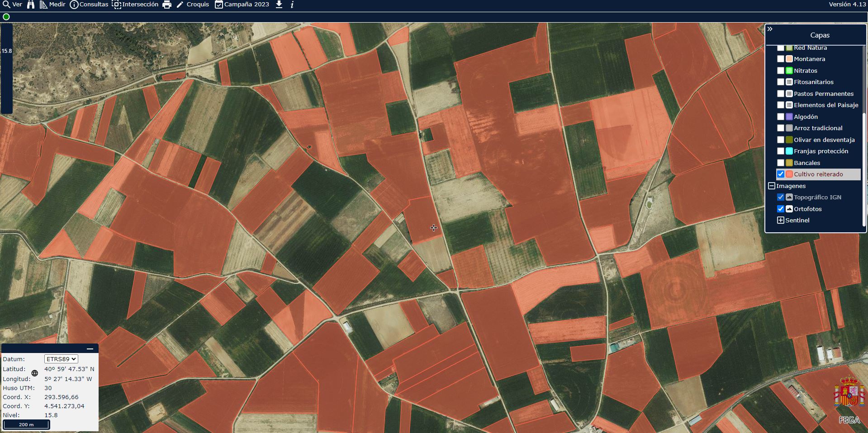Minimize the coordinates panel with the dash icon
Viewport: 868px width, 433px height.
90,349
